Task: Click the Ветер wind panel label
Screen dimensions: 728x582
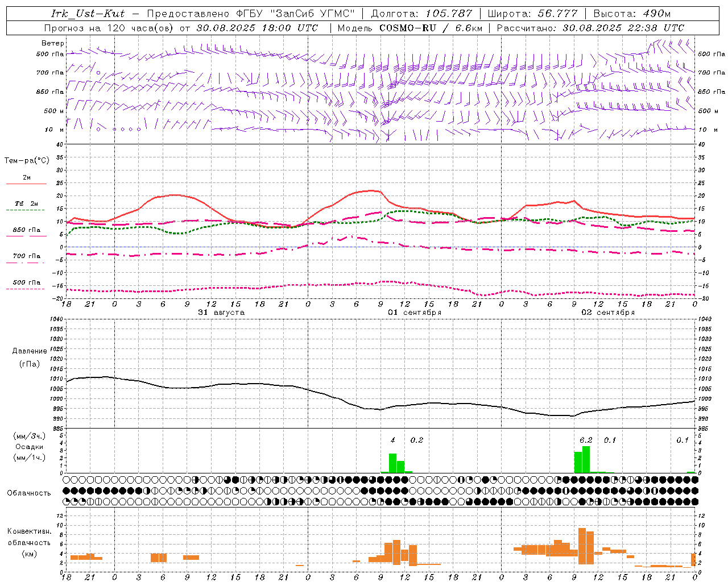Action: pos(53,43)
